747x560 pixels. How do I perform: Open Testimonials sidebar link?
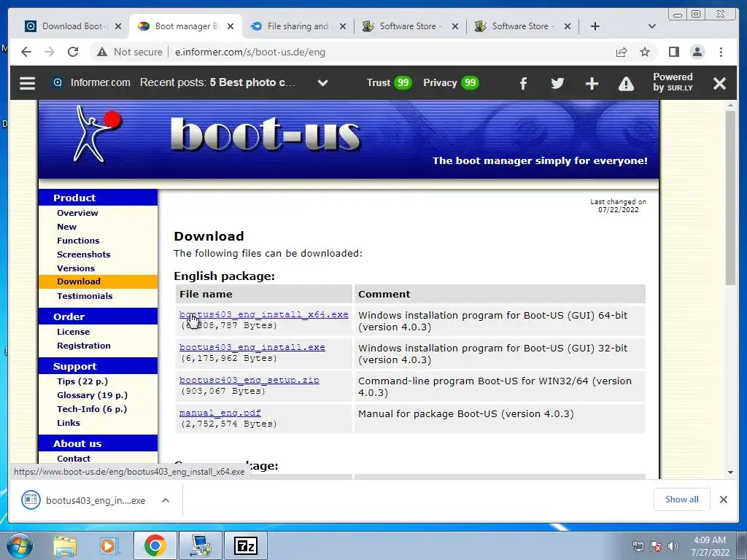point(85,296)
